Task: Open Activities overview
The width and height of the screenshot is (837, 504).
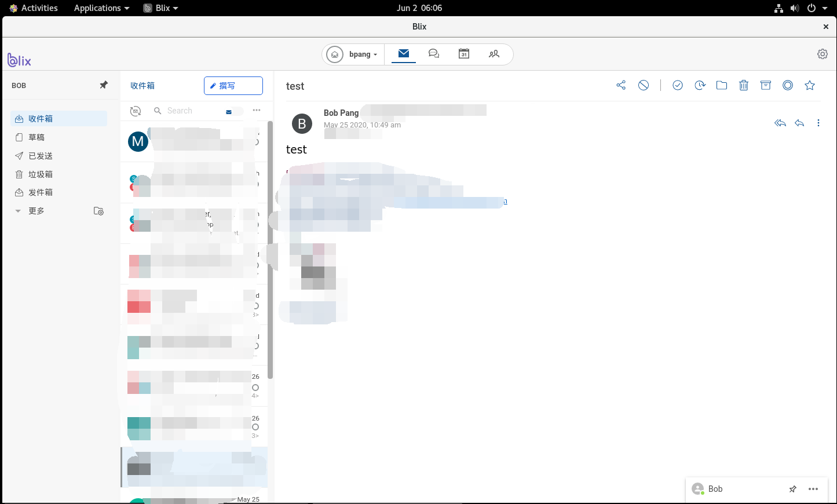Action: point(34,8)
